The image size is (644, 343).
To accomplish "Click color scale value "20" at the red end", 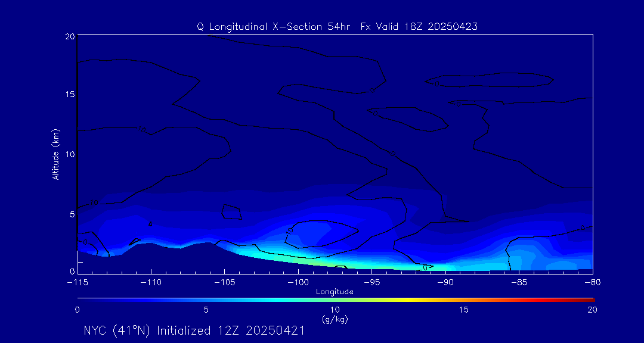I will click(592, 310).
